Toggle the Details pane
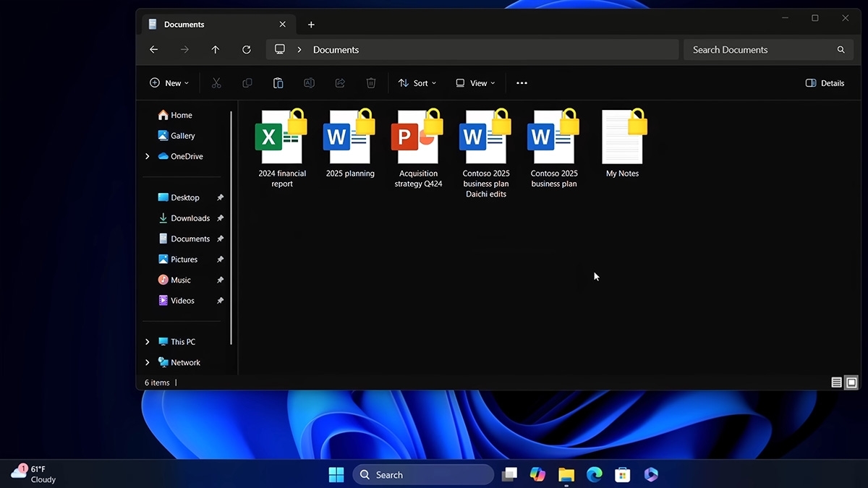 825,83
